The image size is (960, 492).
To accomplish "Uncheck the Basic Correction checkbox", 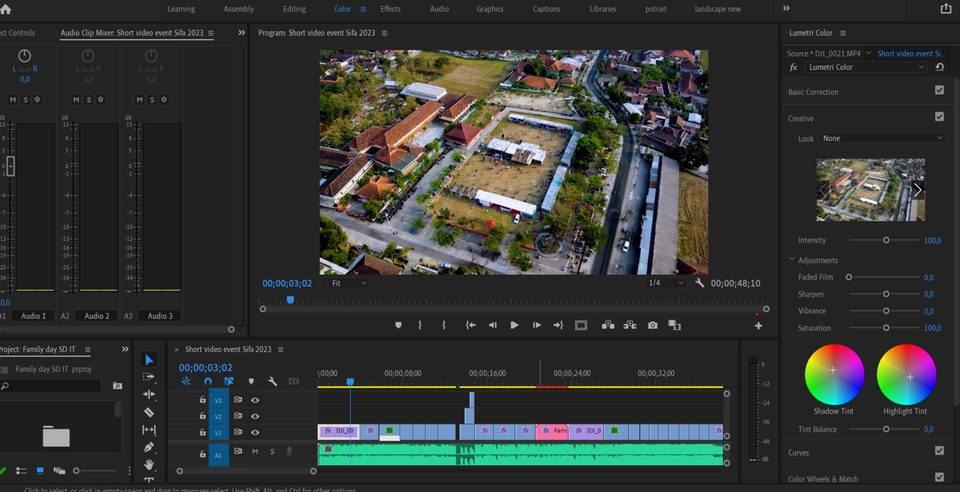I will click(939, 91).
